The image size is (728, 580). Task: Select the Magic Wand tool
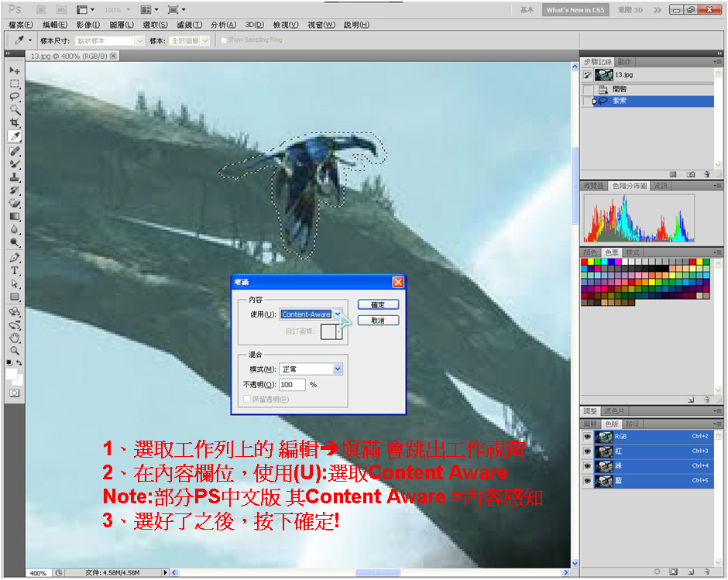15,110
